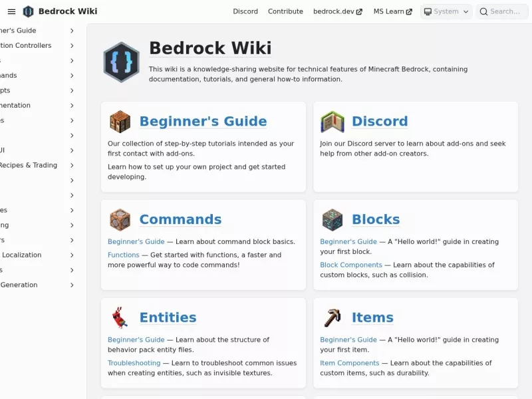Select Recipes & Trading sidebar item text
The image size is (532, 399).
pos(28,165)
